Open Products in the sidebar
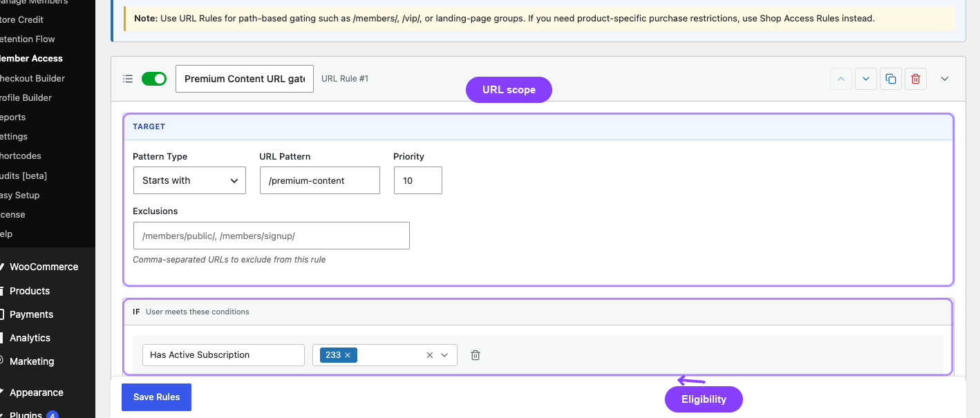The image size is (980, 418). tap(30, 291)
